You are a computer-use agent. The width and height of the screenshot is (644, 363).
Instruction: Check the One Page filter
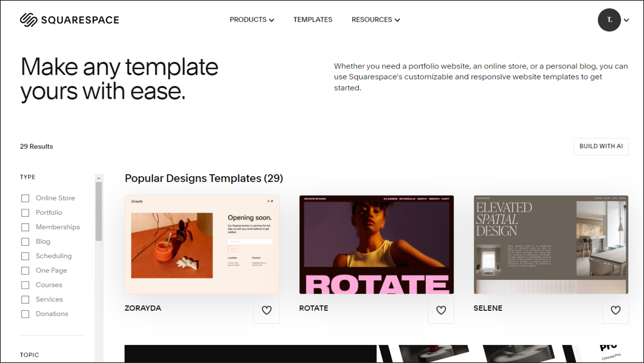point(25,271)
